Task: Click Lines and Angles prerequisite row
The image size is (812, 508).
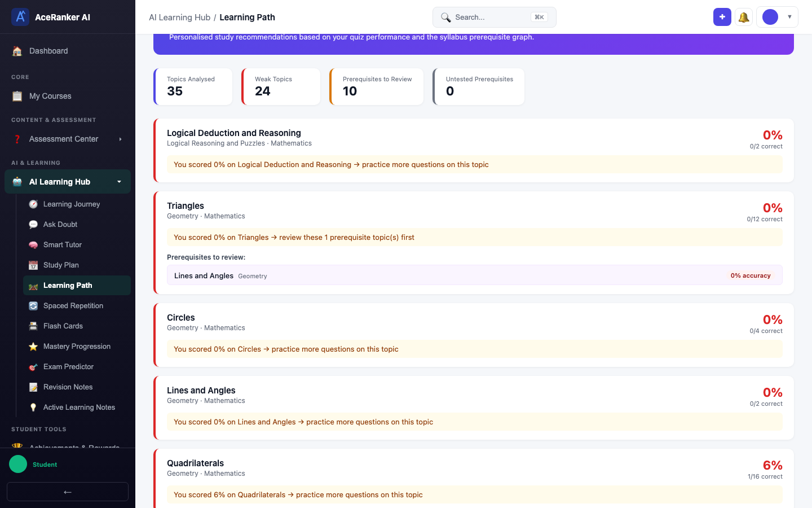Action: tap(475, 275)
